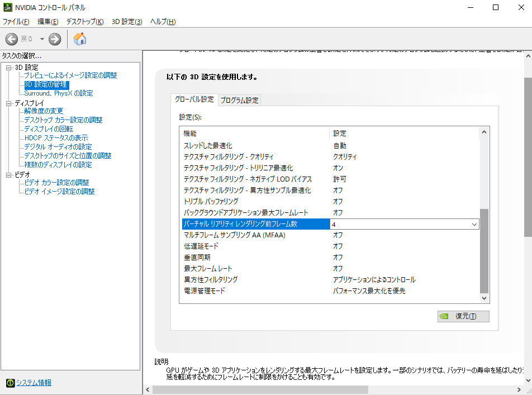Viewport: 532px width, 395px height.
Task: Open プレビューによるイメージ設定の調整 page
Action: [x=70, y=75]
